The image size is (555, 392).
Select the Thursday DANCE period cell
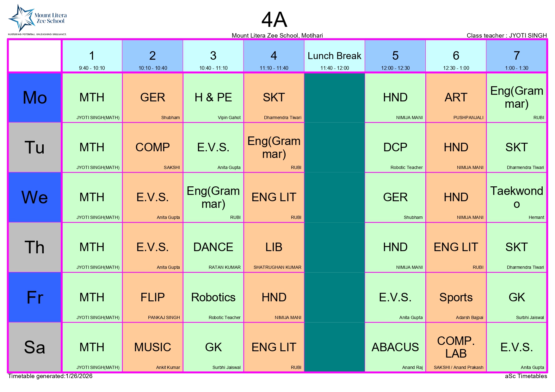click(213, 247)
